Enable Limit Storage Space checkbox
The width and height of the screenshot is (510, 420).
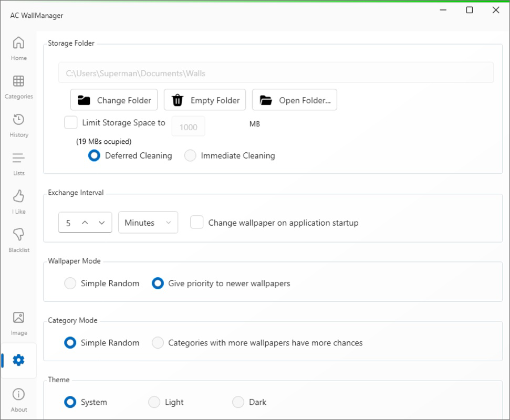(70, 122)
